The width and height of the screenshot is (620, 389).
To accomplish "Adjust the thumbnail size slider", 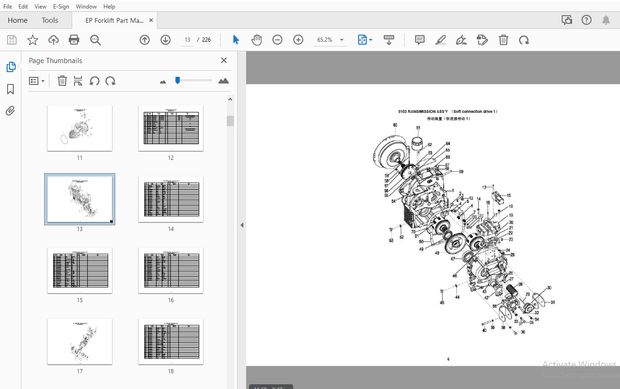I will tap(178, 81).
